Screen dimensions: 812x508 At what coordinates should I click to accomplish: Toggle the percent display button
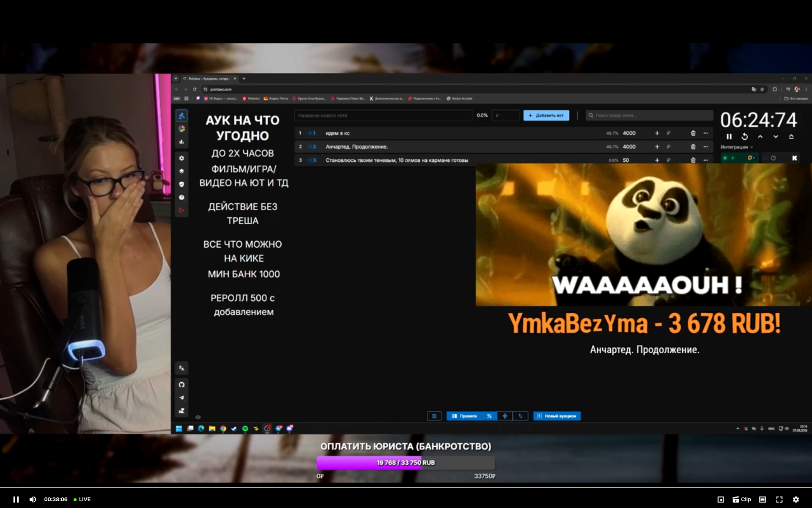pyautogui.click(x=489, y=416)
